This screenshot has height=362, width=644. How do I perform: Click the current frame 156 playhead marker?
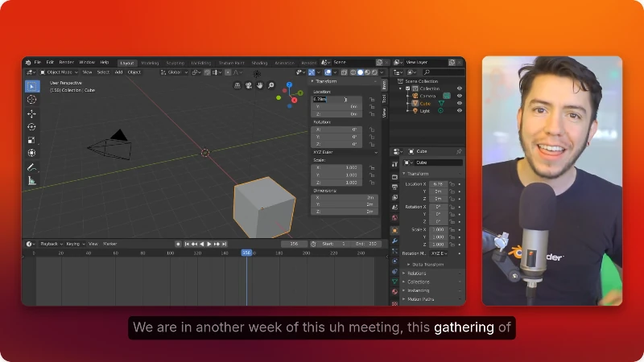246,253
